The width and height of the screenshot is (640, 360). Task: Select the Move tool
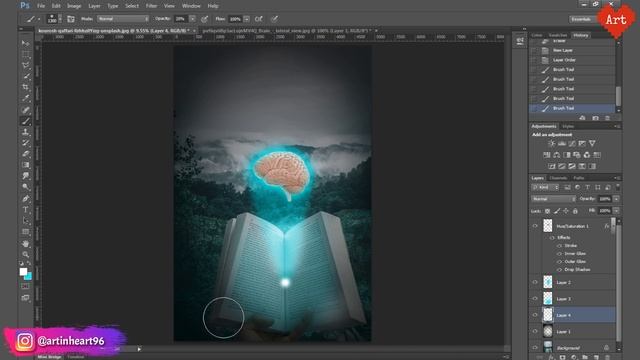26,43
